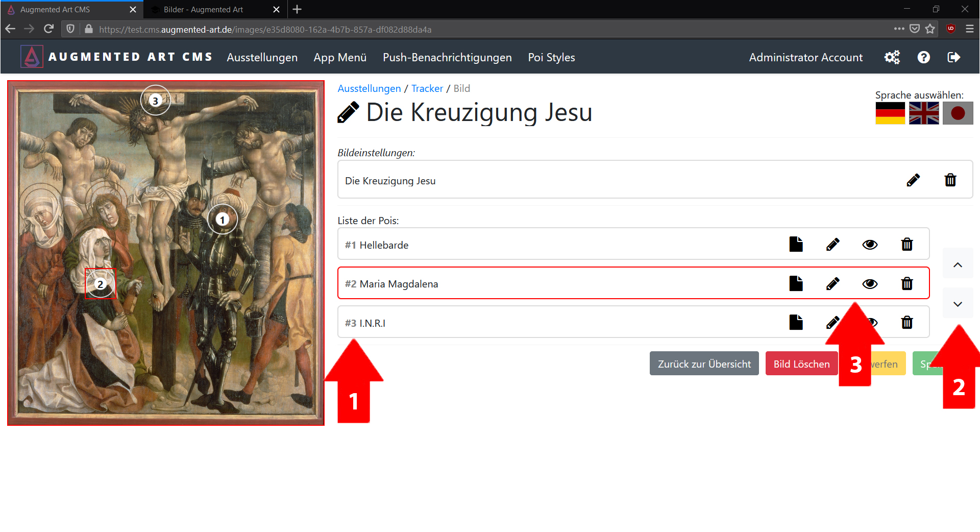Open Poi Styles menu
Screen dimensions: 980x532
[x=551, y=57]
